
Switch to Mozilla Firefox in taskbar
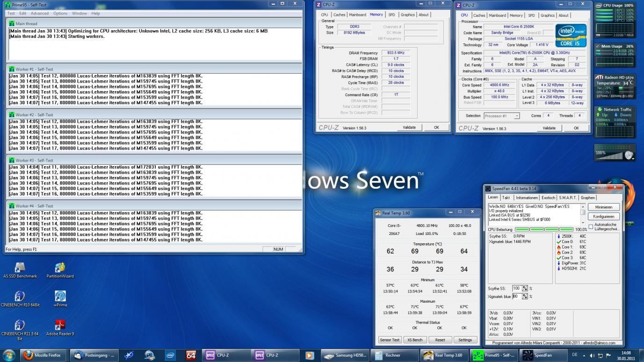pyautogui.click(x=44, y=355)
